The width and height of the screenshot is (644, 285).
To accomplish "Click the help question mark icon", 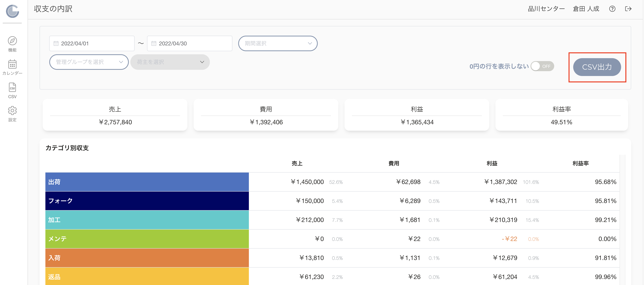I will tap(612, 9).
